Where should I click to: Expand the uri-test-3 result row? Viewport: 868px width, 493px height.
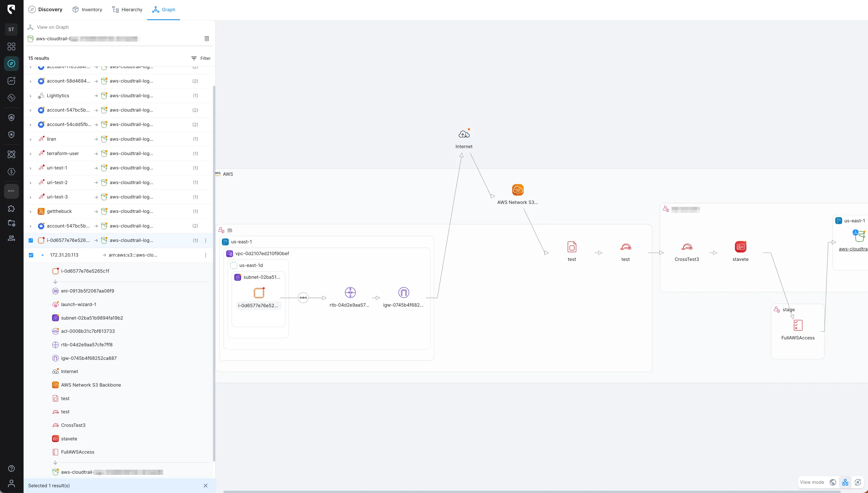(30, 197)
